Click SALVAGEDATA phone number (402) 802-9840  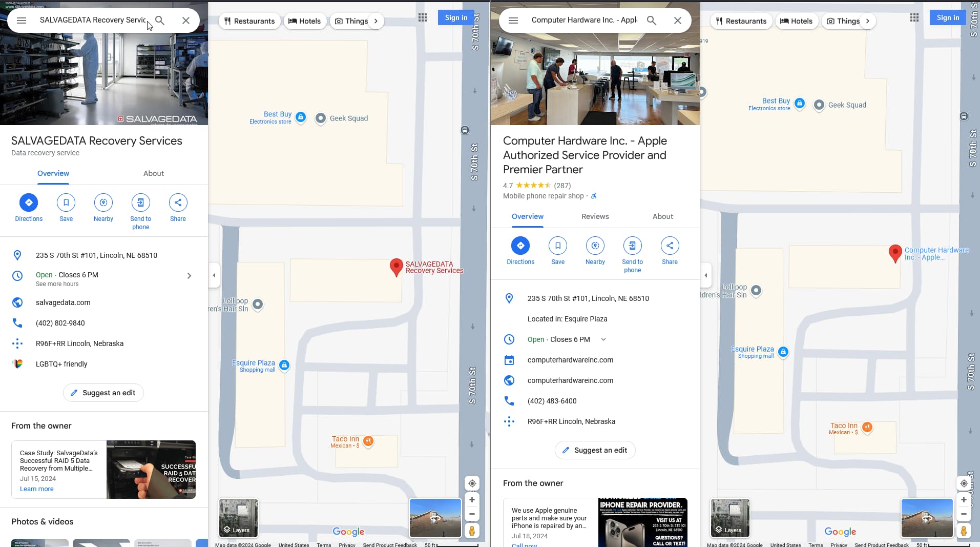click(x=60, y=323)
